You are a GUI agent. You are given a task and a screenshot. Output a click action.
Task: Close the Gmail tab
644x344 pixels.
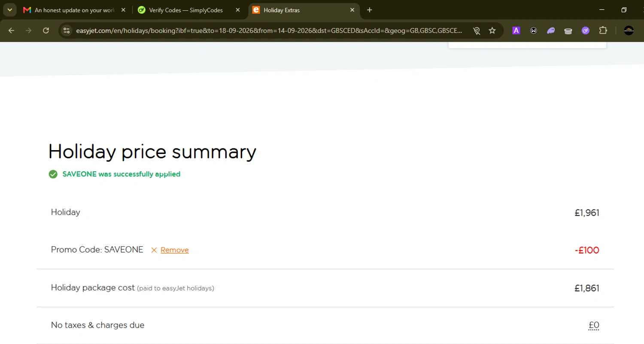[123, 10]
